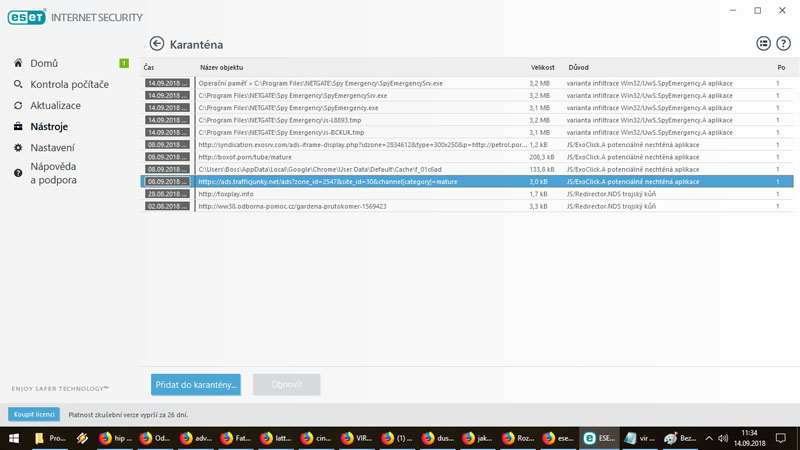Select the highlighted ads.trafficjunky.net entry
Screen dimensions: 800x450
467,182
